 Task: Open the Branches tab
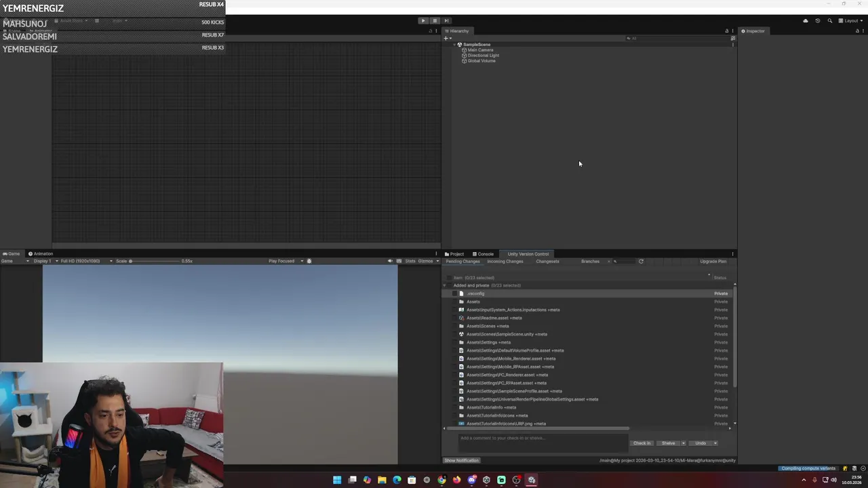coord(590,262)
